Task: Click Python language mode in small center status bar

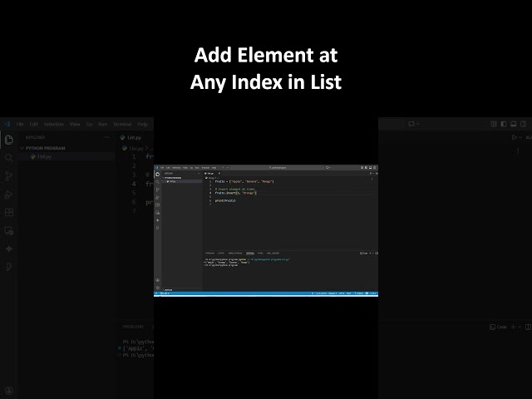Action: pyautogui.click(x=359, y=293)
